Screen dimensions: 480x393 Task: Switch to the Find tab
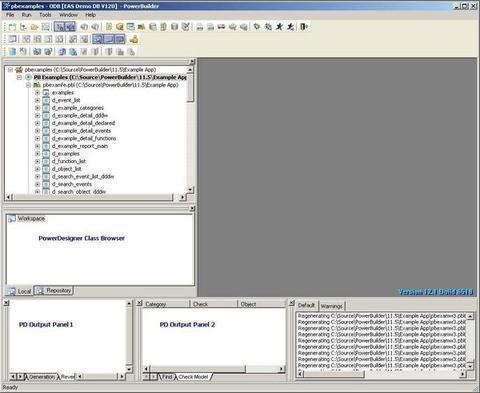167,377
